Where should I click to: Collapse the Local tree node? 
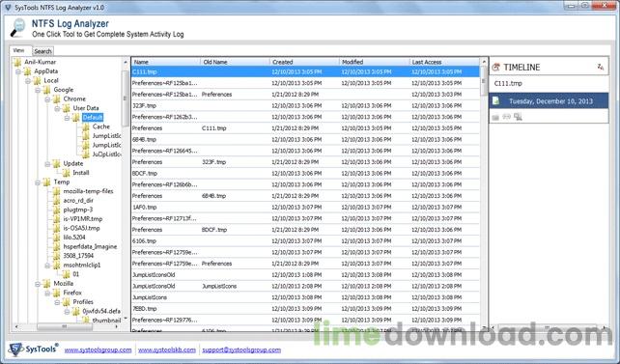28,81
